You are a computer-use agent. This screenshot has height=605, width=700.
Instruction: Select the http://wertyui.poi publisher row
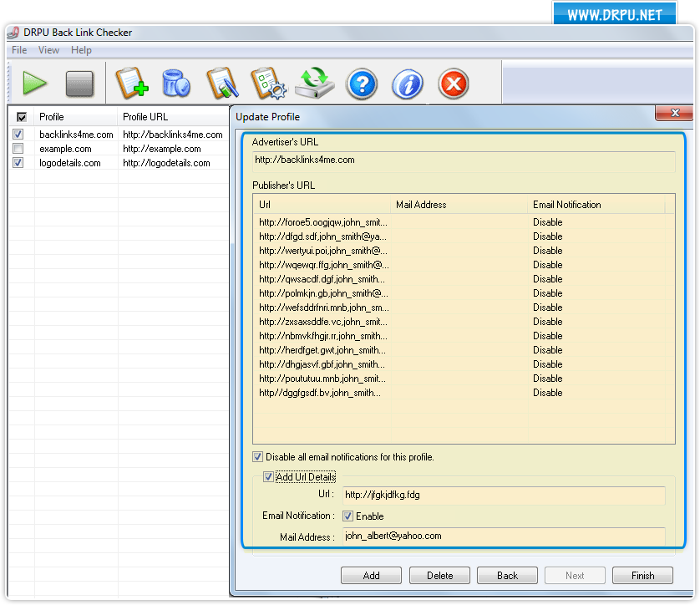click(464, 251)
